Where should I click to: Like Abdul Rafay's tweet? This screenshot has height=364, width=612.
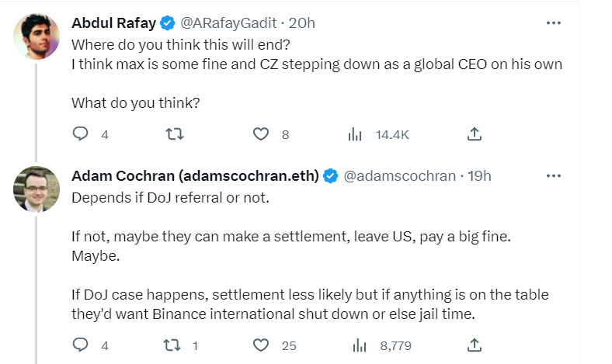[x=261, y=134]
